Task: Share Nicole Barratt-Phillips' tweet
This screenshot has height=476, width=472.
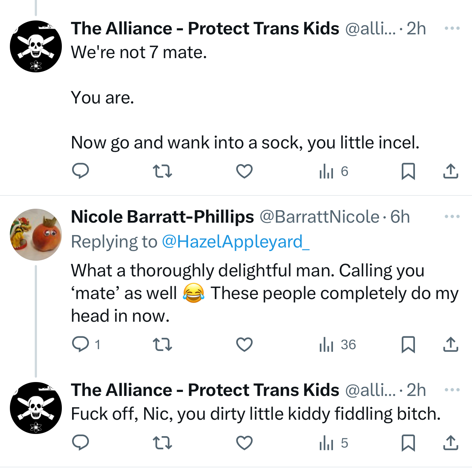Action: (x=451, y=344)
